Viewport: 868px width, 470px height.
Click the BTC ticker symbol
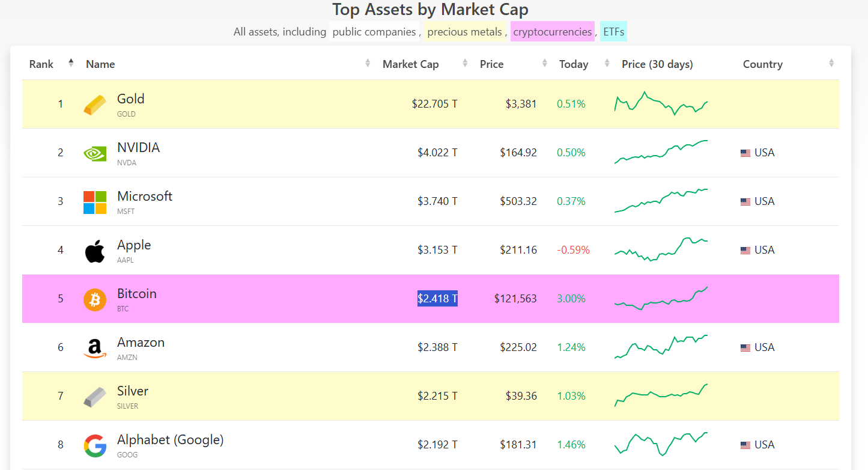coord(123,309)
